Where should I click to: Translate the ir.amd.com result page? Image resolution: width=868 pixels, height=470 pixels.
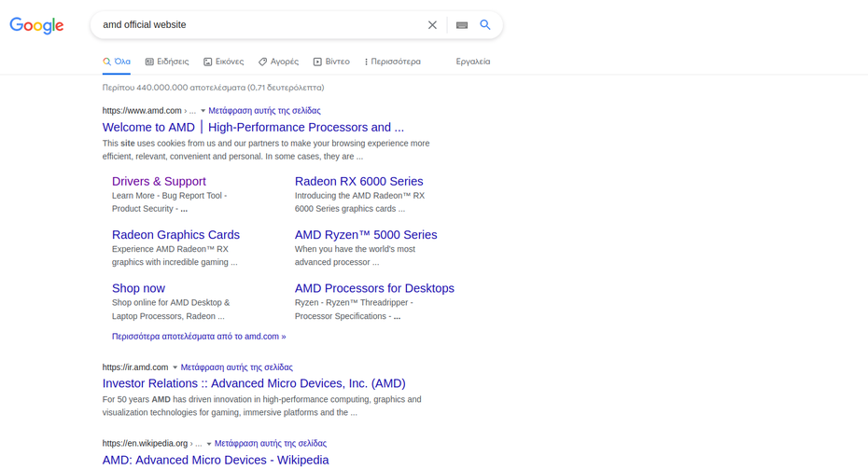point(236,367)
